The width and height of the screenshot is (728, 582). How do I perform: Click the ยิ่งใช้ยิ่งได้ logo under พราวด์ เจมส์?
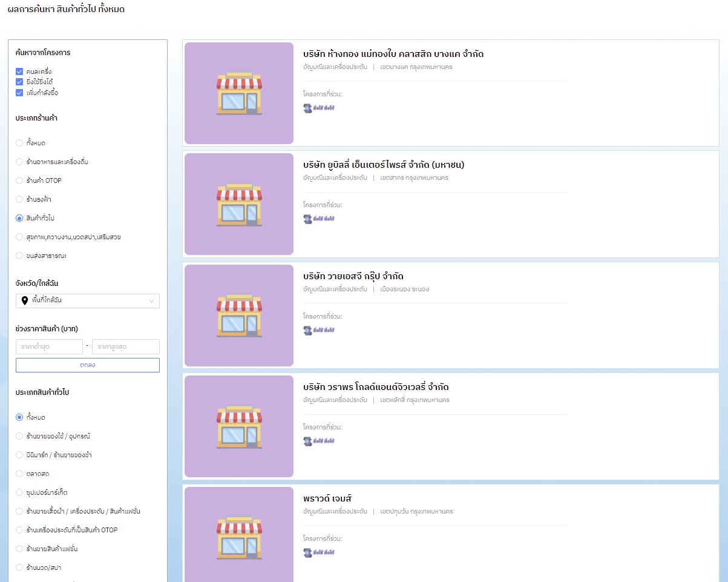pos(319,552)
